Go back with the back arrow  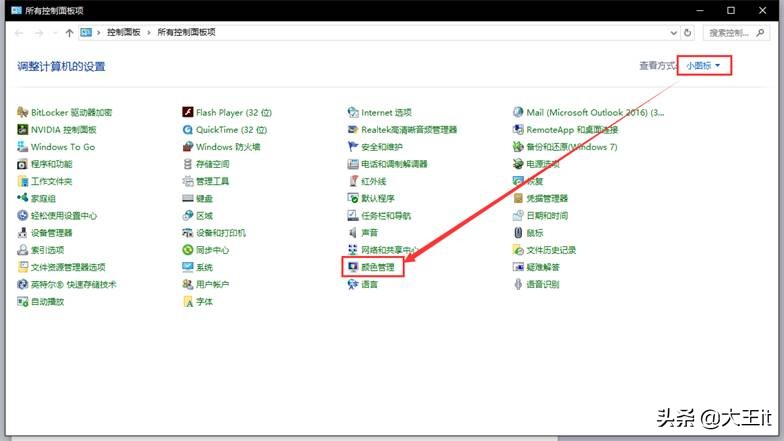19,33
